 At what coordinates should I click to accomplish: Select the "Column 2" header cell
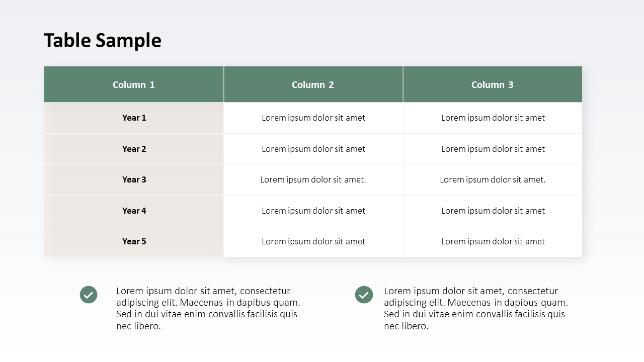(313, 84)
